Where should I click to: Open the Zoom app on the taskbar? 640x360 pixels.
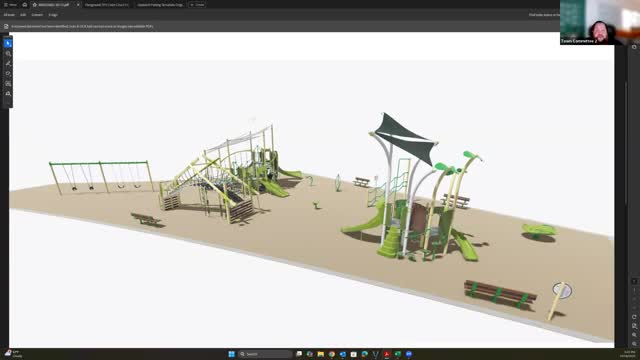coord(409,354)
